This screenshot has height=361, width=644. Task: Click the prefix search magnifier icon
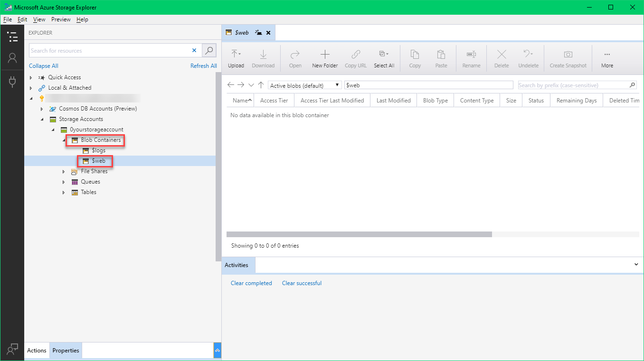point(632,85)
